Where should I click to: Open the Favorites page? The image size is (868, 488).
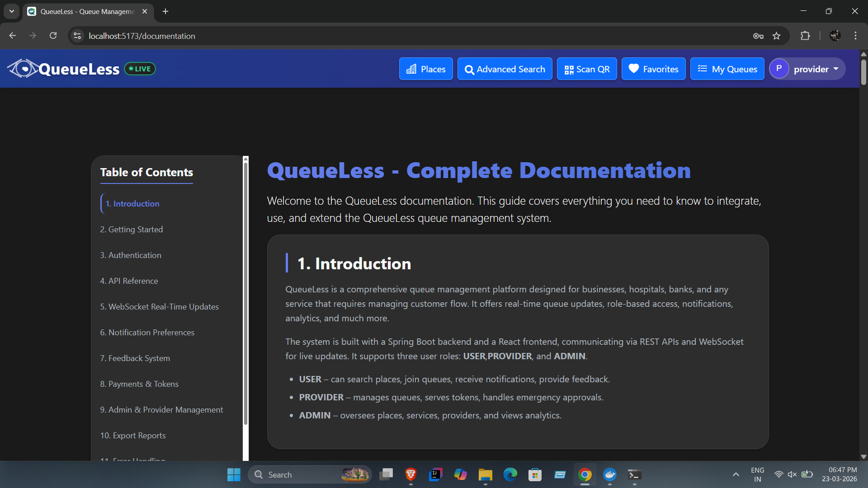point(653,69)
